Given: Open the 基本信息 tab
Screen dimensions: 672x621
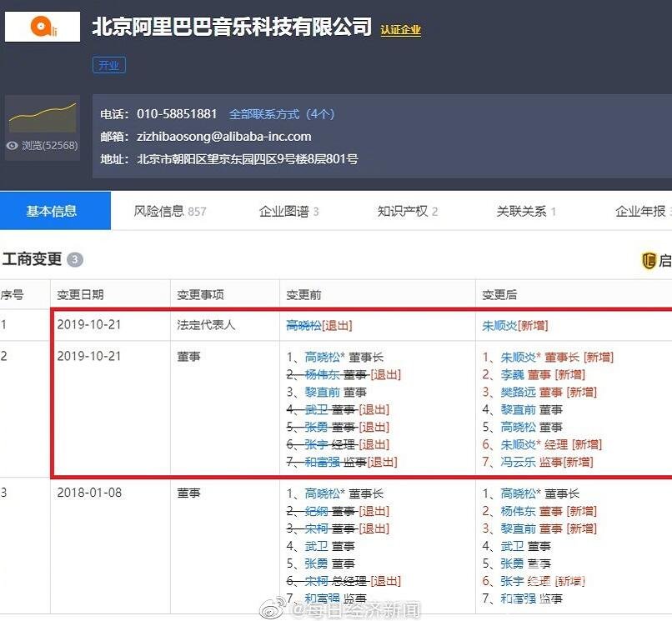Looking at the screenshot, I should point(55,211).
